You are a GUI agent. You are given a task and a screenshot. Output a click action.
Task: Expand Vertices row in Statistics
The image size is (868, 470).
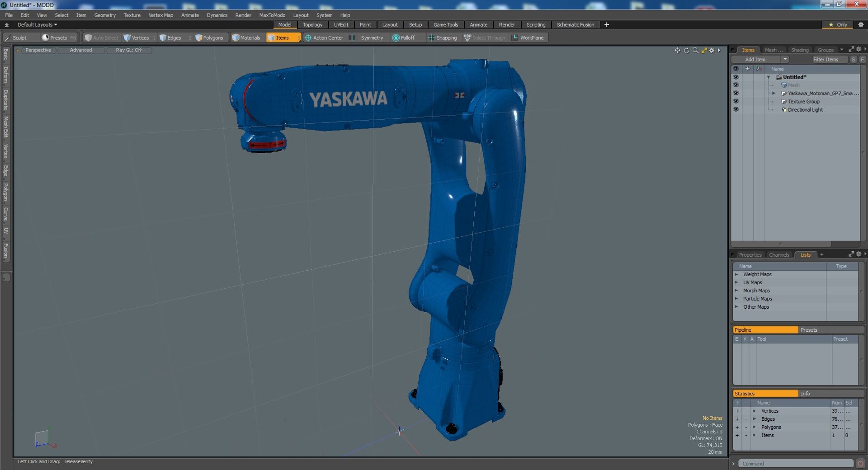(754, 411)
